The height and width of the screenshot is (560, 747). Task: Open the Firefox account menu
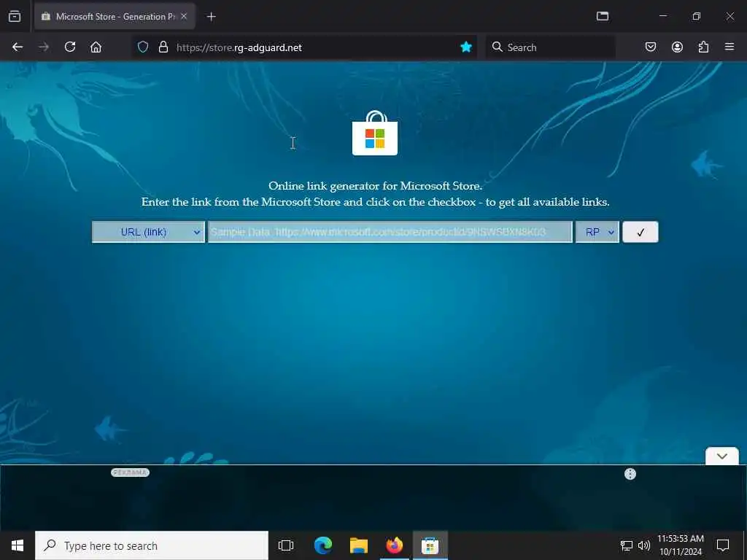point(677,47)
